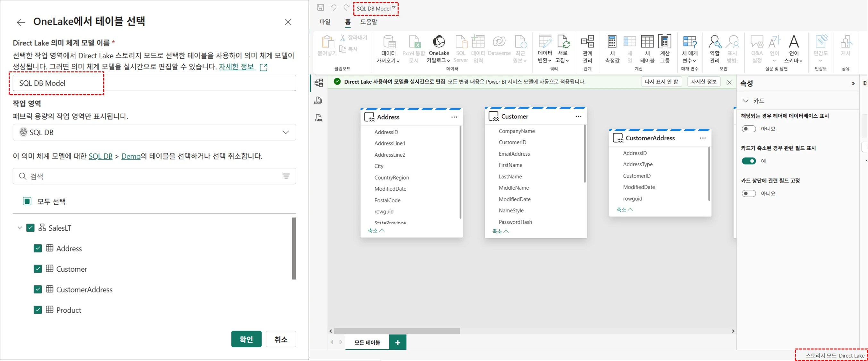Toggle the 모두 선택 checkbox
Image resolution: width=868 pixels, height=361 pixels.
(x=27, y=201)
